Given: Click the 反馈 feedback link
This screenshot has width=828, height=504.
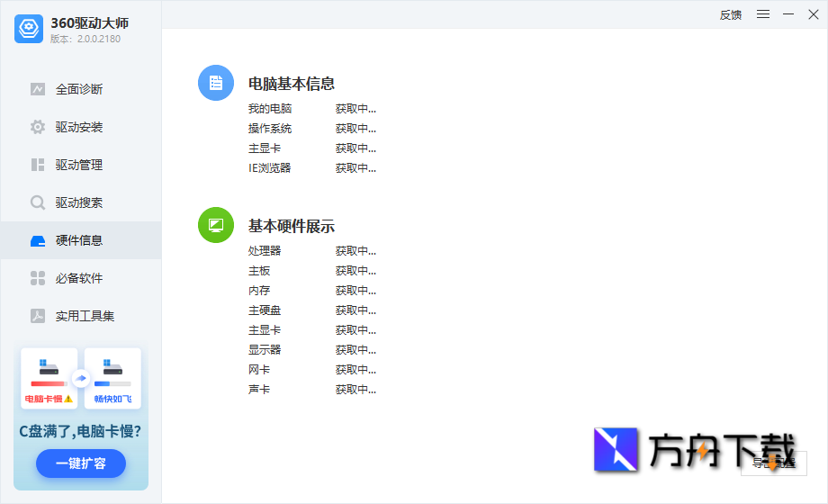Looking at the screenshot, I should 731,14.
